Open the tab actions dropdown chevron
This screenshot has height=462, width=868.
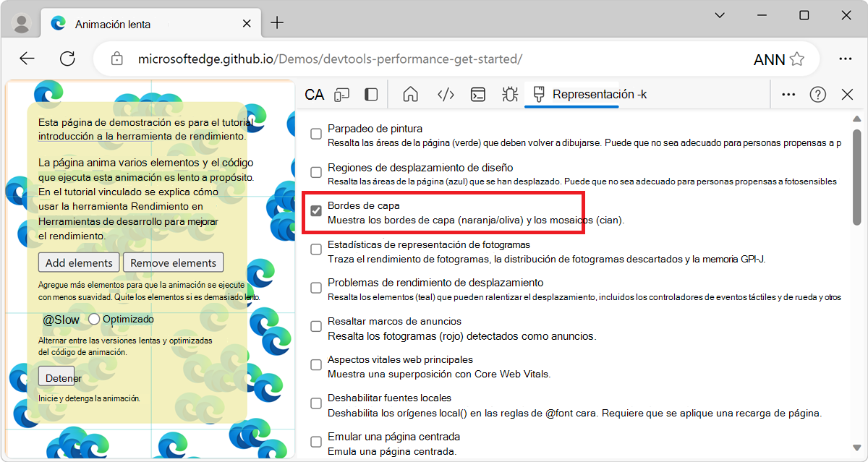720,15
